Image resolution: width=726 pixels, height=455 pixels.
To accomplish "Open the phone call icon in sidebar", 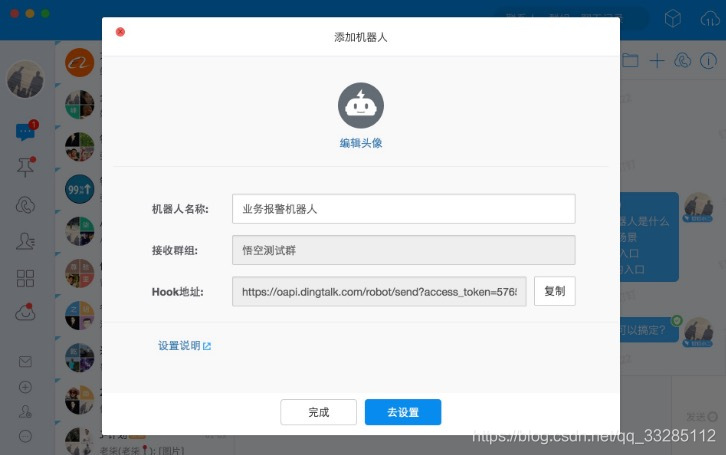I will coord(25,205).
